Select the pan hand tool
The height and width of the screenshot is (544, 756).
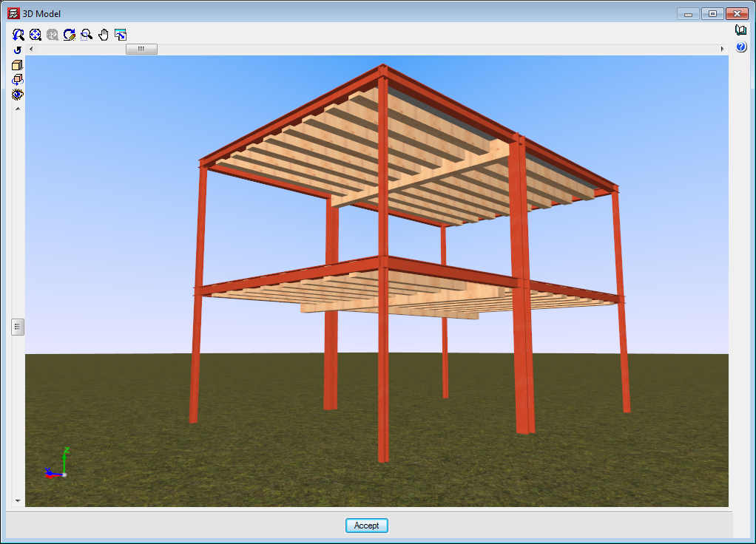(104, 35)
